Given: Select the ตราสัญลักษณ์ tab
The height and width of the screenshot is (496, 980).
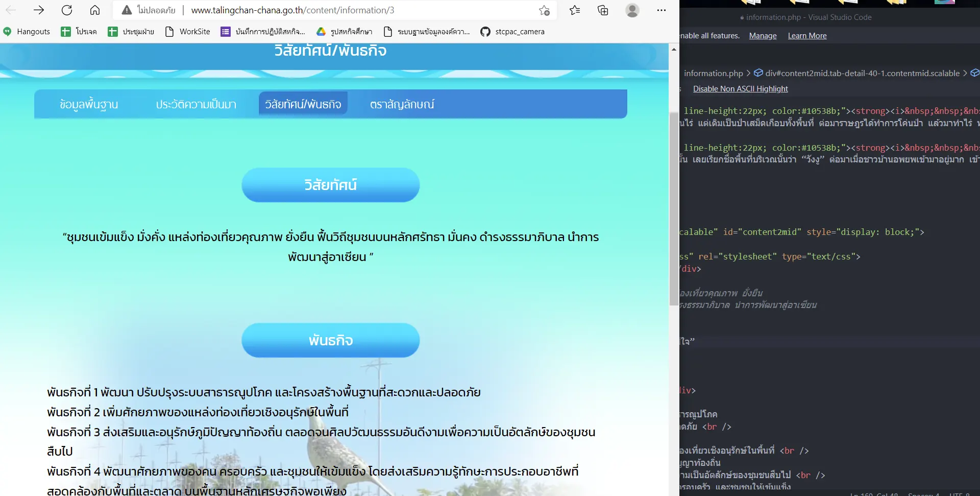Looking at the screenshot, I should (x=402, y=104).
